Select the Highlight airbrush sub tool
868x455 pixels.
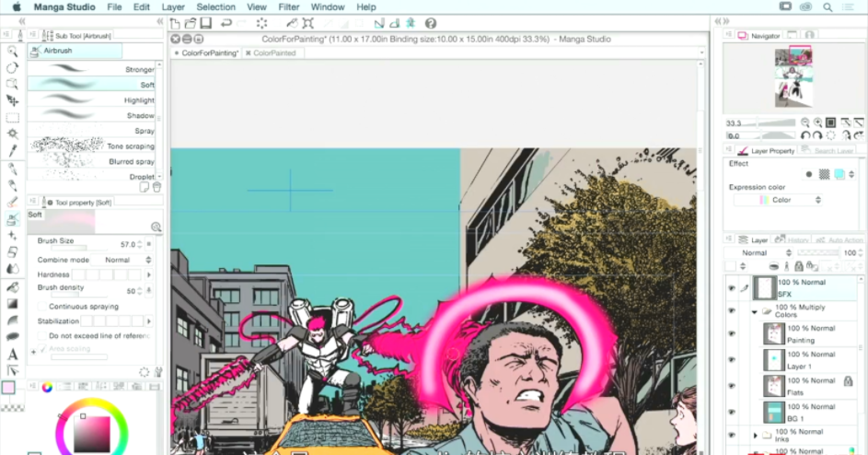coord(92,100)
